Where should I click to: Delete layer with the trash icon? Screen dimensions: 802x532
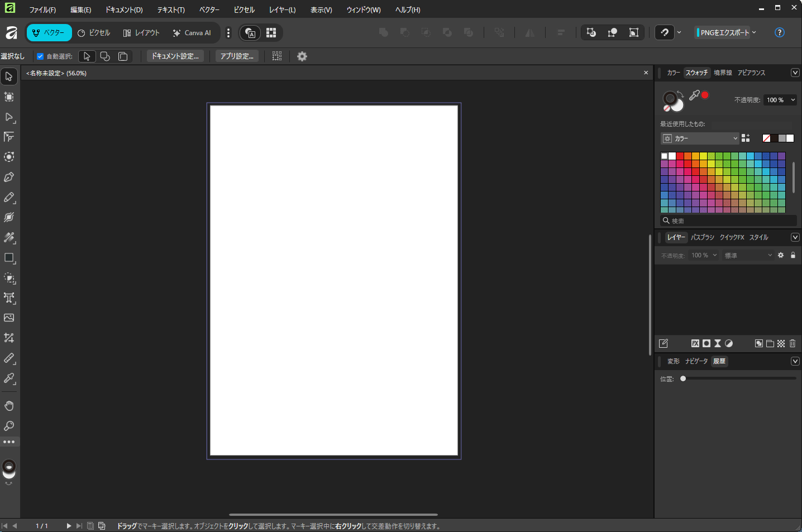point(793,343)
